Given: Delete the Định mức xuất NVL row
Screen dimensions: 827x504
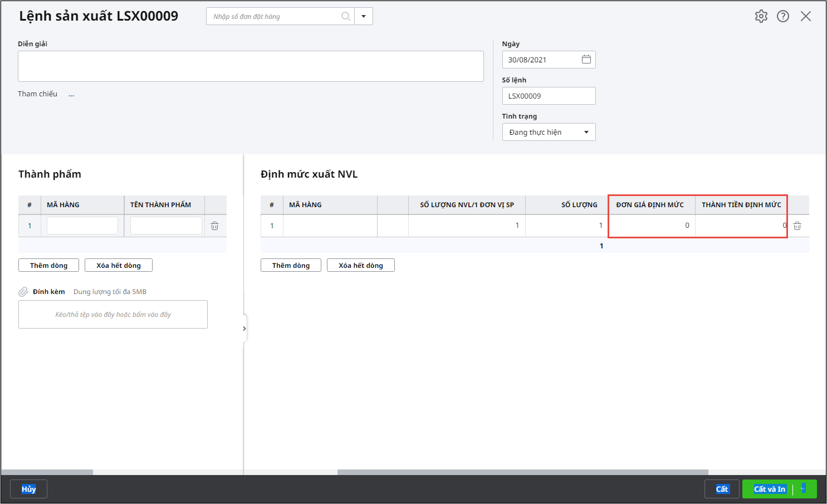Looking at the screenshot, I should click(797, 226).
